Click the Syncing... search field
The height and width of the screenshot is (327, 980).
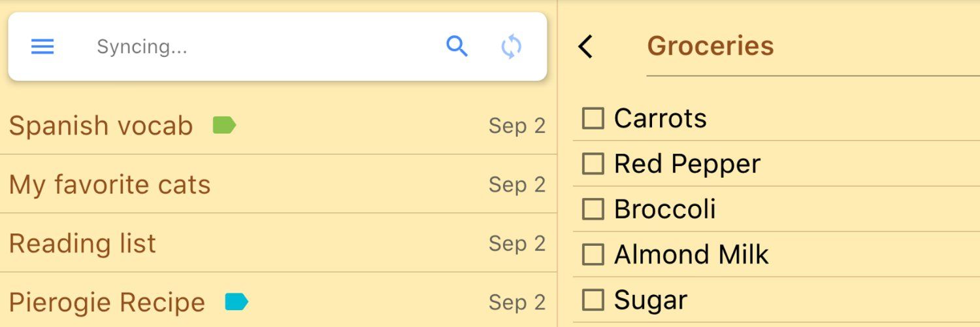click(261, 46)
